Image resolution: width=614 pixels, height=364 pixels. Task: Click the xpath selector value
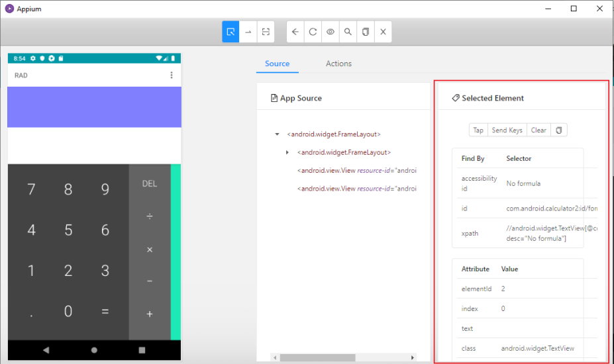pyautogui.click(x=551, y=233)
